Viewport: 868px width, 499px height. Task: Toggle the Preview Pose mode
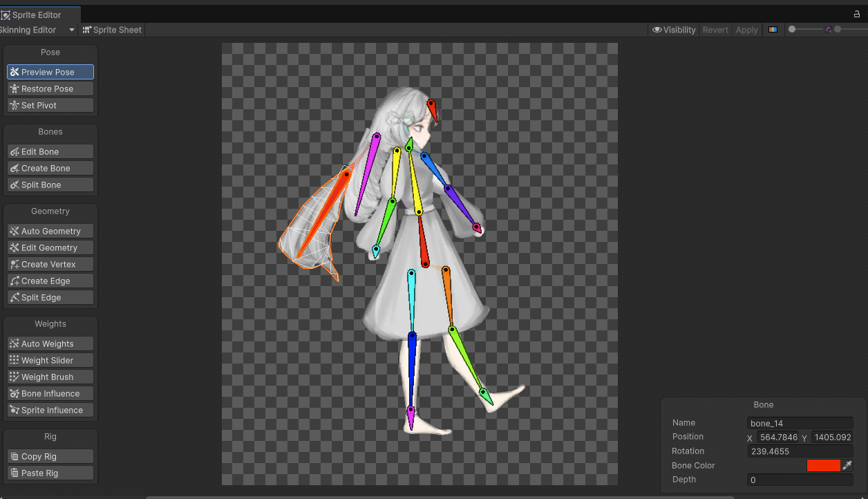coord(50,72)
